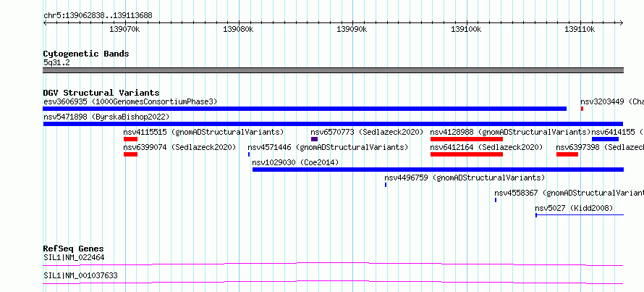Viewport: 644px width, 292px height.
Task: Click the 139070k ruler label
Action: 125,30
